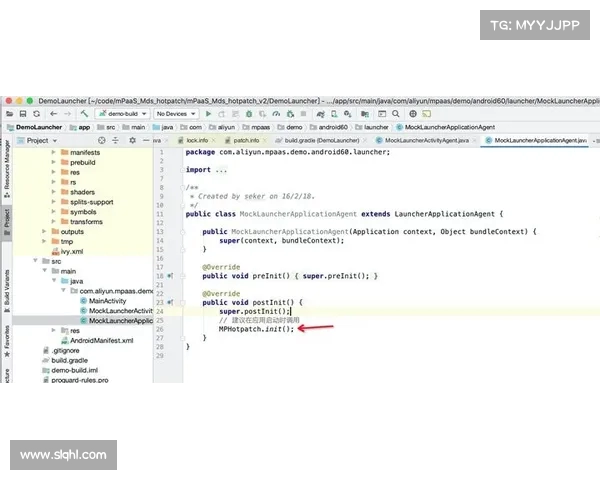600x480 pixels.
Task: Click the Apply Changes rerun icon beside Run
Action: tap(222, 114)
